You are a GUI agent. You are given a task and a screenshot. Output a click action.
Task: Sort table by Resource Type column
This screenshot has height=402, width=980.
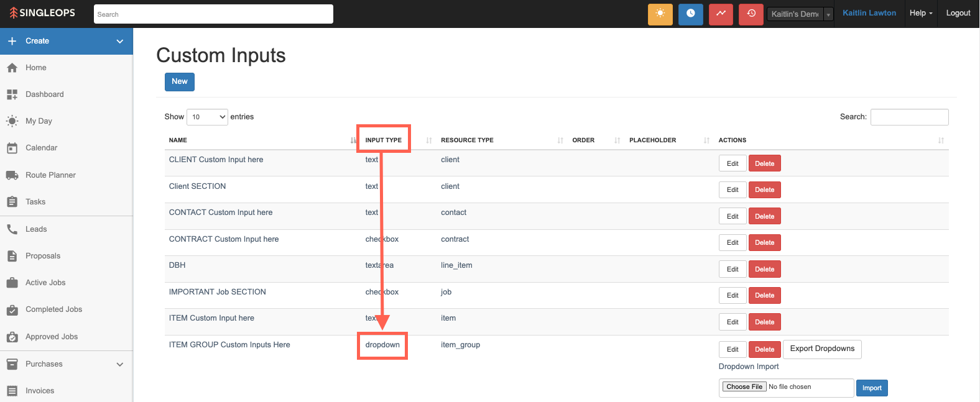point(467,140)
